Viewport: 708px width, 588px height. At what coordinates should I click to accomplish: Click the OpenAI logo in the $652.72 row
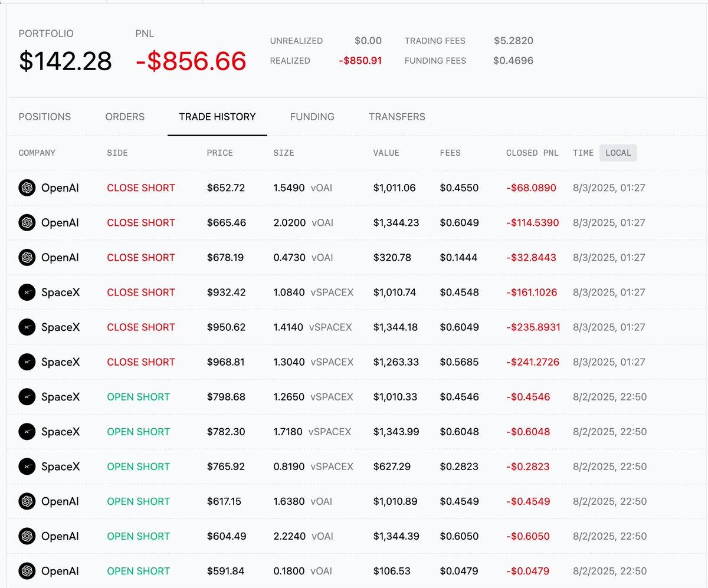click(27, 188)
